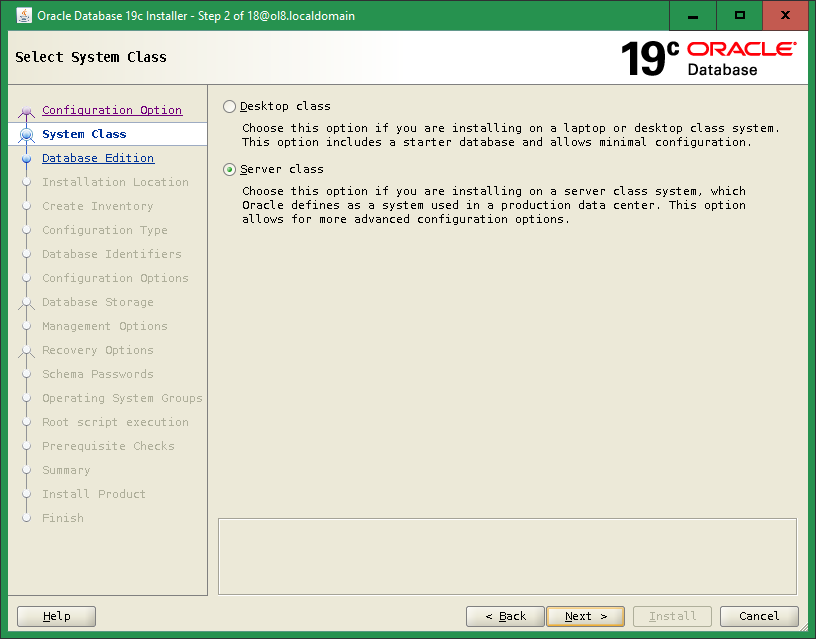Click the Database Identifiers step
The height and width of the screenshot is (639, 816).
[x=112, y=253]
